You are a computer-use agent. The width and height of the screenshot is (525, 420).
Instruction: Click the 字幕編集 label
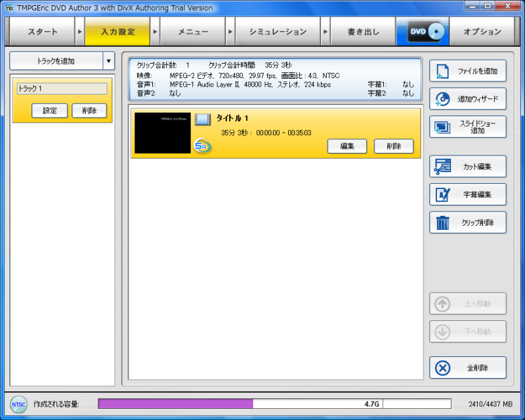[x=477, y=195]
